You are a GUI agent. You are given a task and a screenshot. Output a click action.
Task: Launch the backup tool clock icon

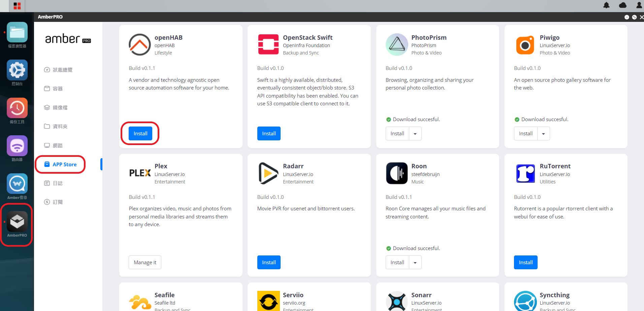17,108
